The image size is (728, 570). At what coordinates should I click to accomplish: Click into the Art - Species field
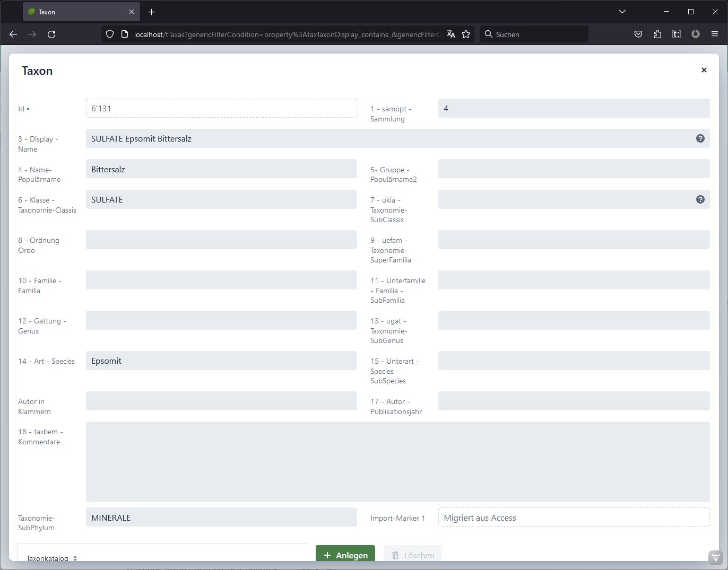(x=221, y=361)
